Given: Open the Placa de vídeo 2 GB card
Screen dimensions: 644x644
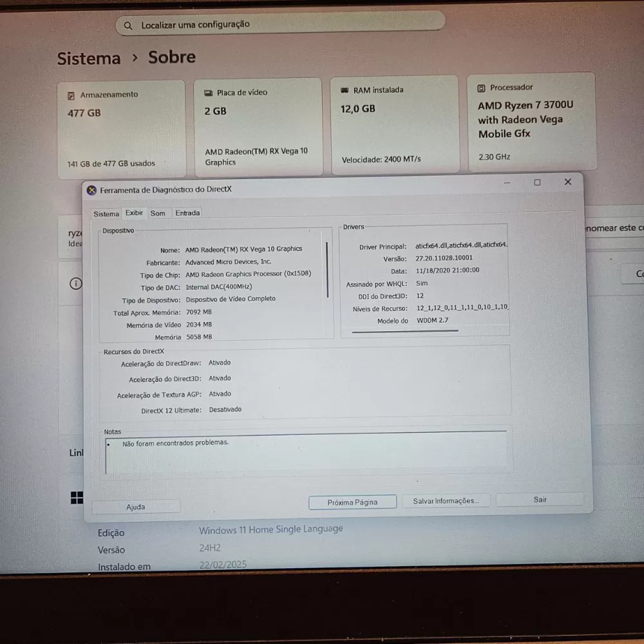Looking at the screenshot, I should (x=258, y=128).
